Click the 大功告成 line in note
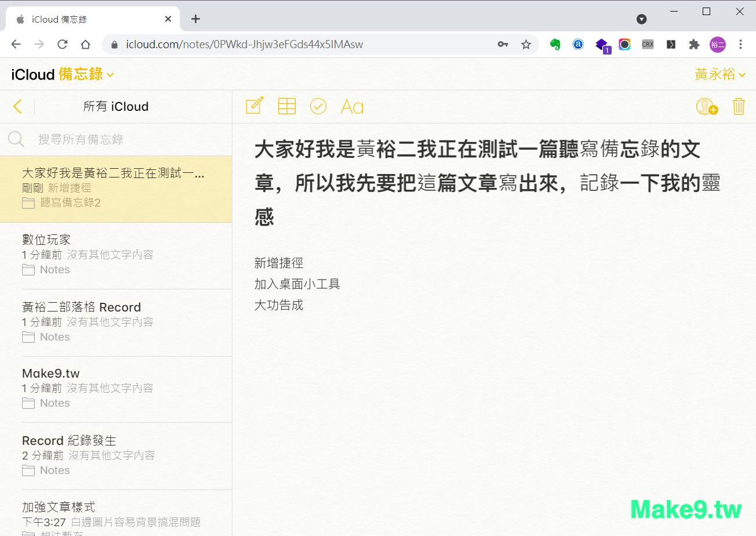This screenshot has width=756, height=536. [x=279, y=305]
